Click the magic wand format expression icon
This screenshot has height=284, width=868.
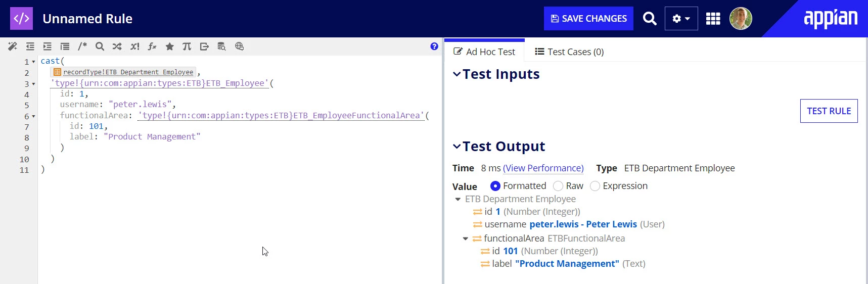(x=13, y=46)
